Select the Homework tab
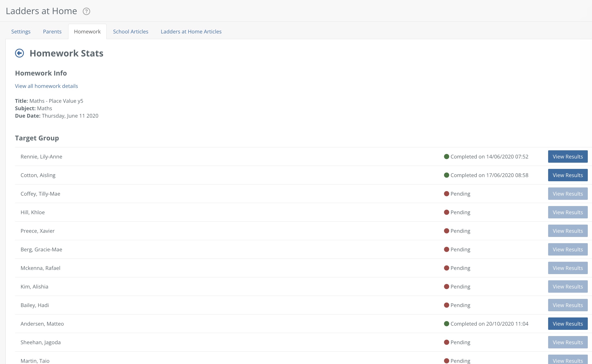 (87, 31)
